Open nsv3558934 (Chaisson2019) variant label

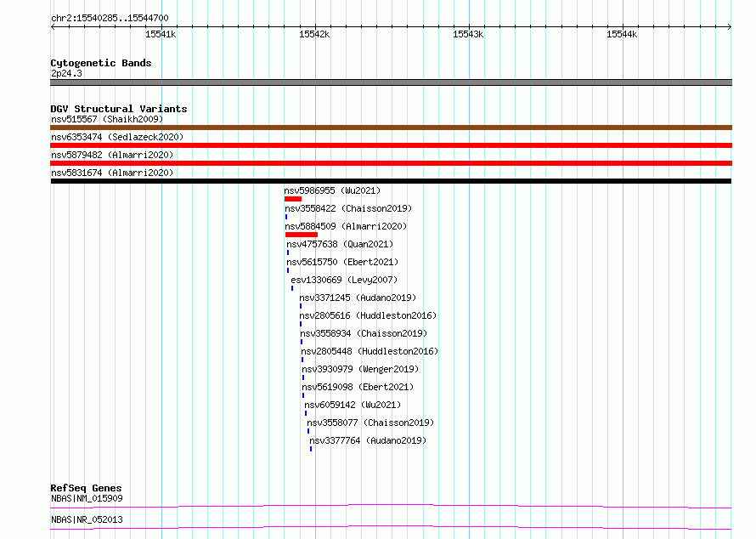point(364,333)
